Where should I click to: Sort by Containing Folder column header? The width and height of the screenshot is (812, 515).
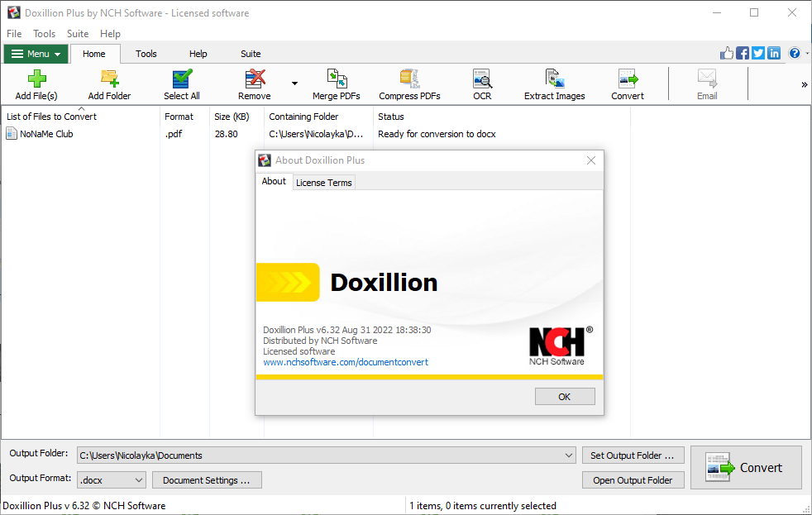(x=318, y=117)
